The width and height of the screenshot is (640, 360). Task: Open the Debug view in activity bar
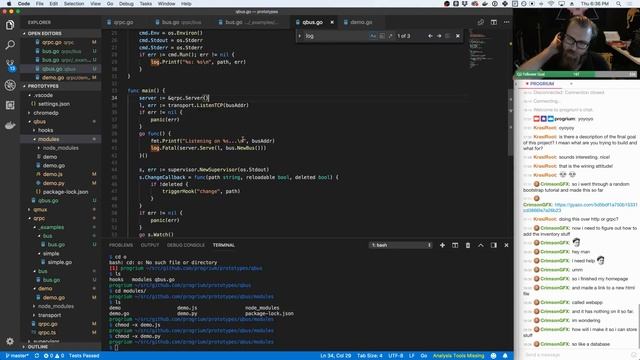pyautogui.click(x=10, y=85)
